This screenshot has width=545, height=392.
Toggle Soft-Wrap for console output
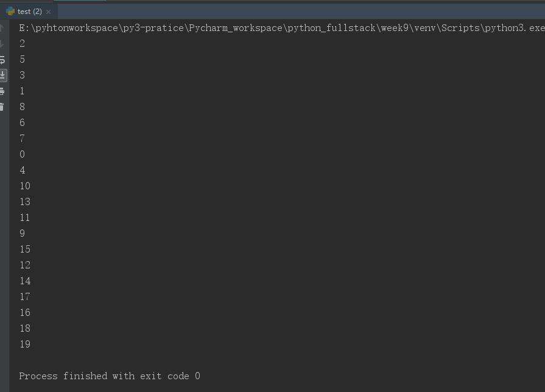(2, 60)
